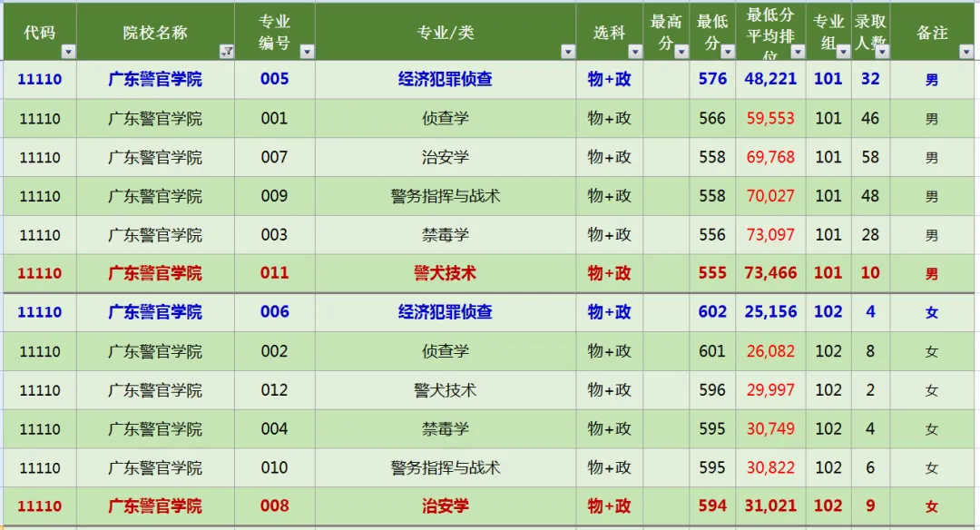This screenshot has width=980, height=530.
Task: Click minimum score cell 596
Action: click(x=712, y=390)
